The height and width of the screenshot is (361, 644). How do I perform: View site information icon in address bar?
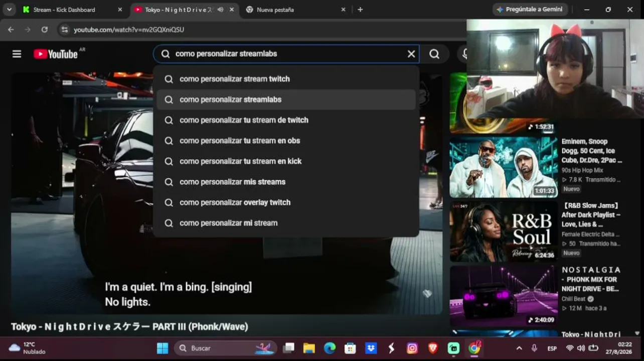tap(64, 30)
